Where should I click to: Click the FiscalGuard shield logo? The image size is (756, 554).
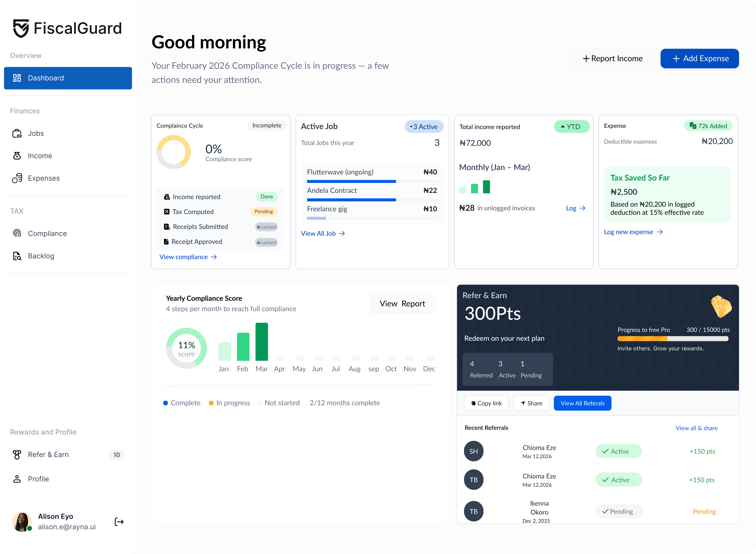[21, 29]
